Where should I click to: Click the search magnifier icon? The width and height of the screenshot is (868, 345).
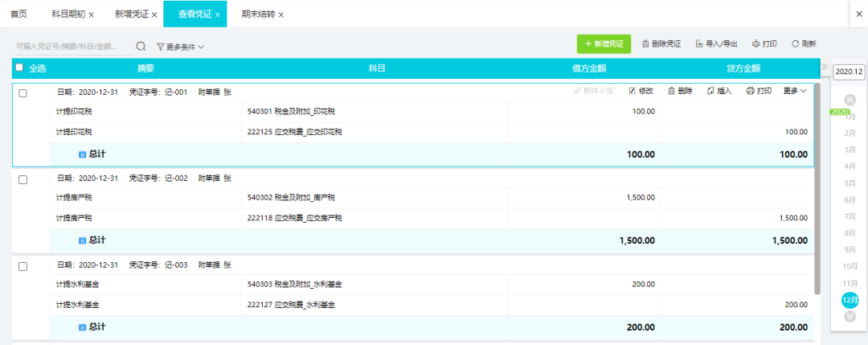pyautogui.click(x=141, y=47)
